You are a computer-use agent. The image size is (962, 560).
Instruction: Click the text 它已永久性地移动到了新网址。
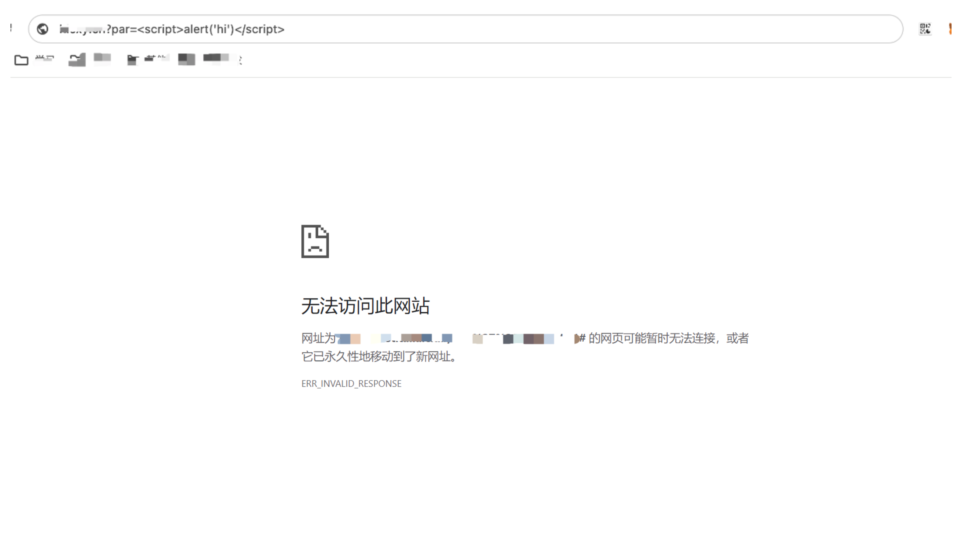coord(379,357)
